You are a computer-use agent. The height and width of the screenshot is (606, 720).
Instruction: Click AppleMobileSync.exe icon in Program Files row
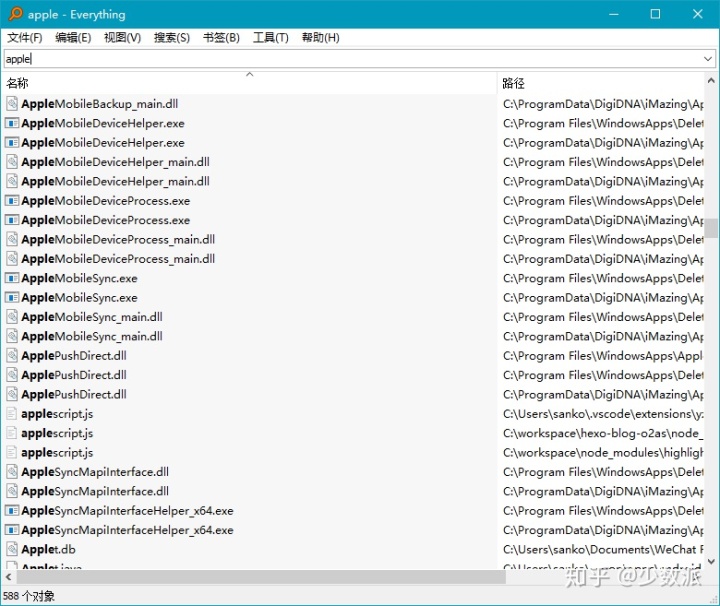[12, 278]
